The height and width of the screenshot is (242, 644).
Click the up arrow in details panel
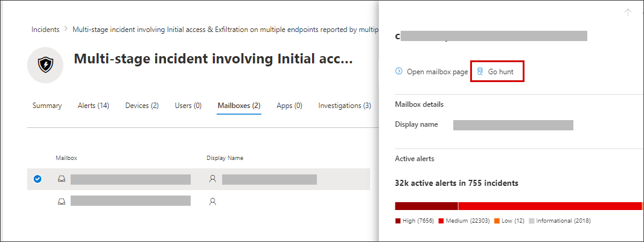628,12
